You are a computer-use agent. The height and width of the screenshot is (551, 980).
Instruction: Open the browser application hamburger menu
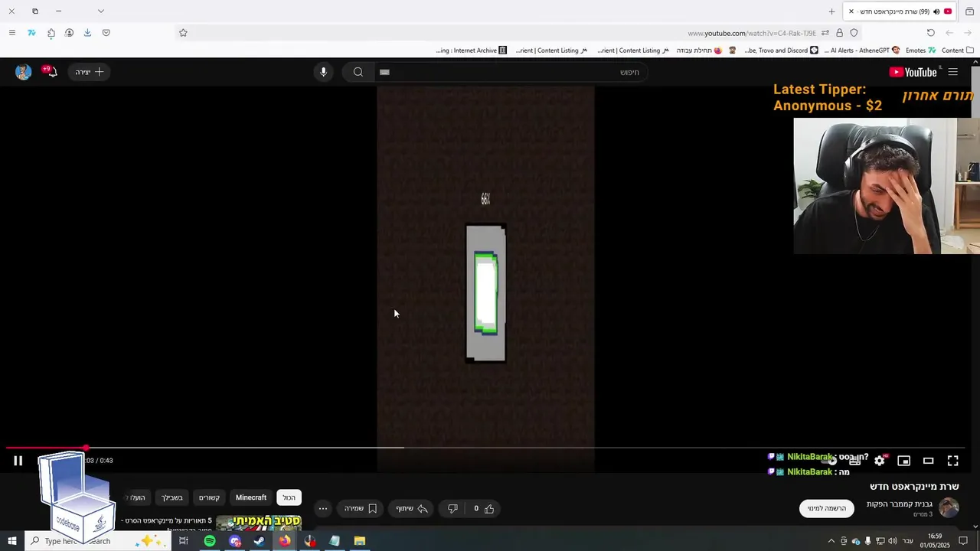[11, 33]
